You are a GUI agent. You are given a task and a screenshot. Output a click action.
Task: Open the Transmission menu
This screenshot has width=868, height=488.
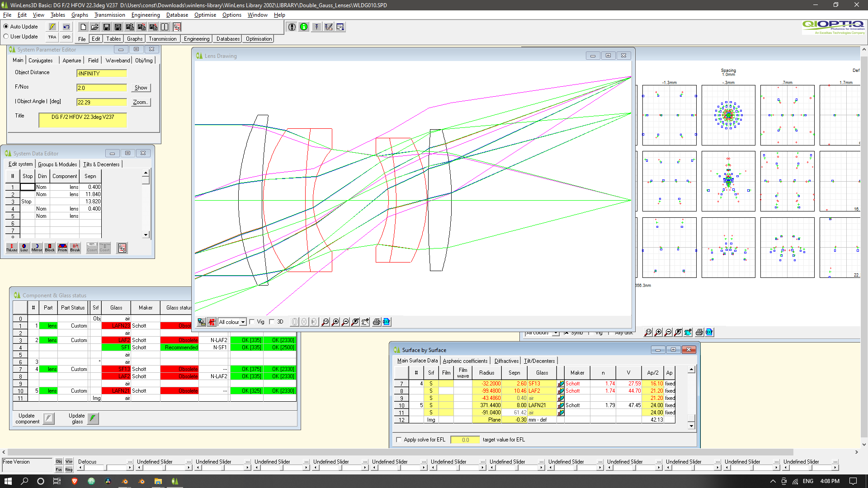tap(109, 15)
